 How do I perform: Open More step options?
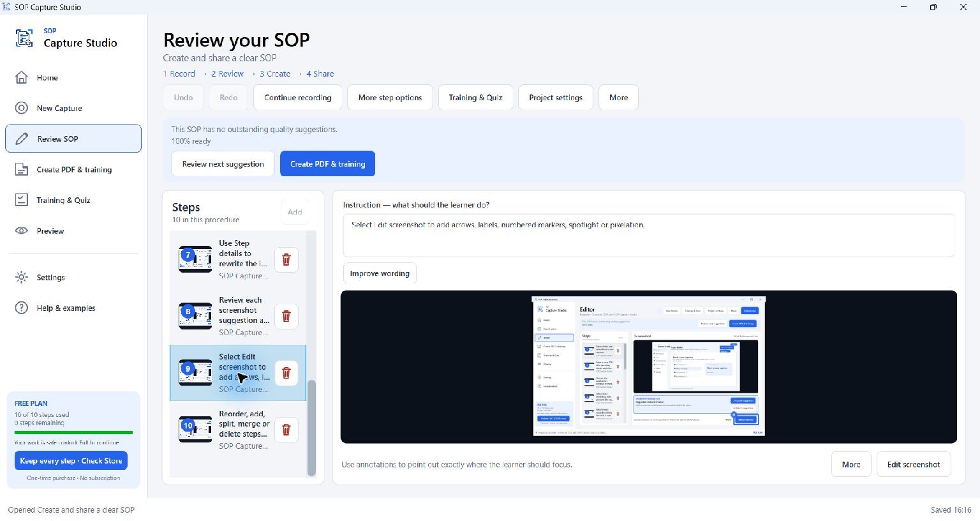coord(390,98)
